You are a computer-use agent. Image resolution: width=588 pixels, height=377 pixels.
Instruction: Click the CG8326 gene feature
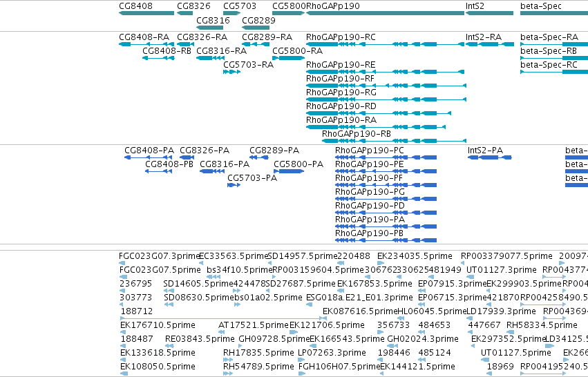click(x=185, y=13)
